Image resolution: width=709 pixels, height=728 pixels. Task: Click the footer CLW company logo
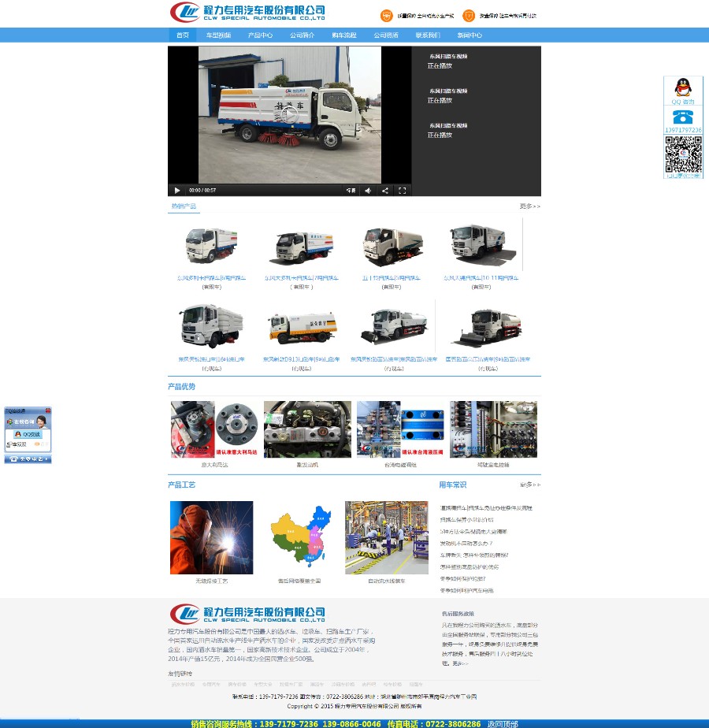click(247, 614)
